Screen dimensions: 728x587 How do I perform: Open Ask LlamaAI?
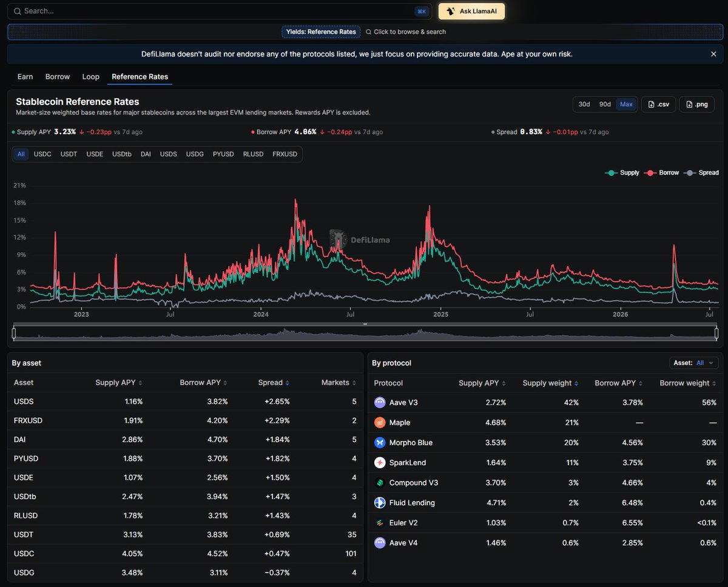pyautogui.click(x=471, y=12)
